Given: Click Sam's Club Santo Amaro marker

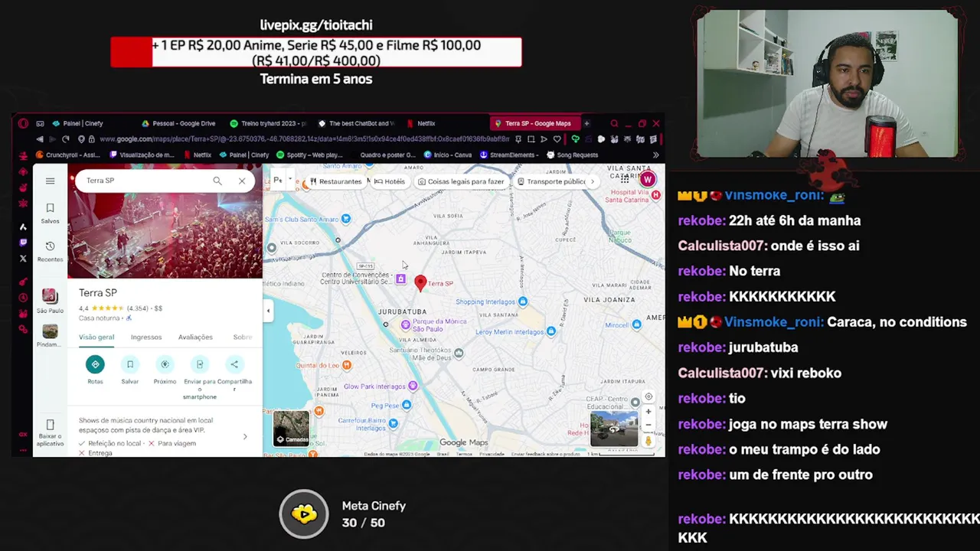Looking at the screenshot, I should 346,219.
